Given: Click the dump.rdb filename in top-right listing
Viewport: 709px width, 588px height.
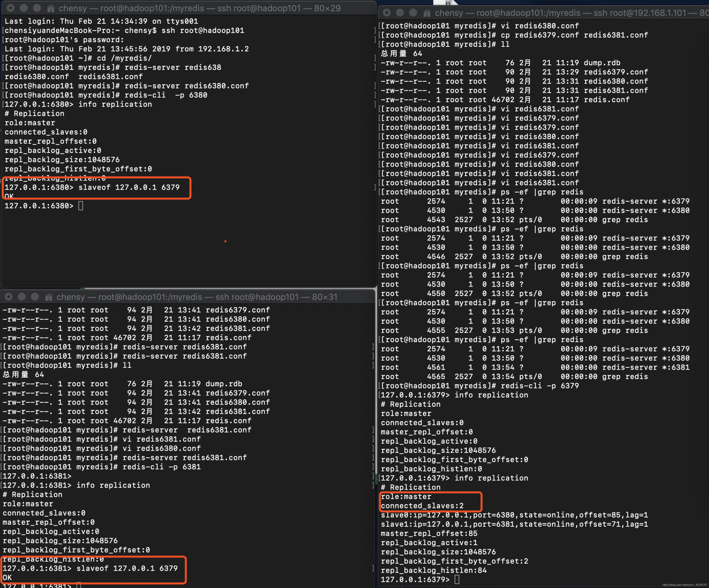Looking at the screenshot, I should tap(602, 63).
